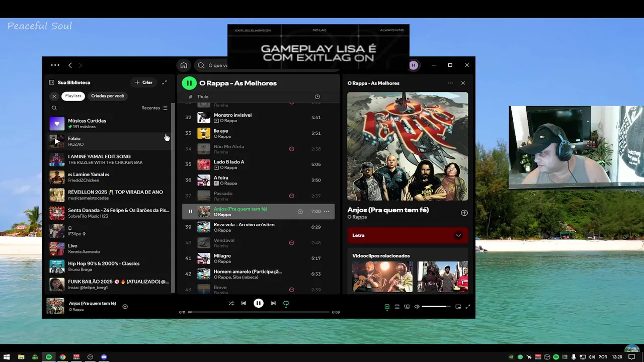Image resolution: width=644 pixels, height=362 pixels.
Task: Open the Fábio playlist by HQZAO
Action: click(109, 141)
